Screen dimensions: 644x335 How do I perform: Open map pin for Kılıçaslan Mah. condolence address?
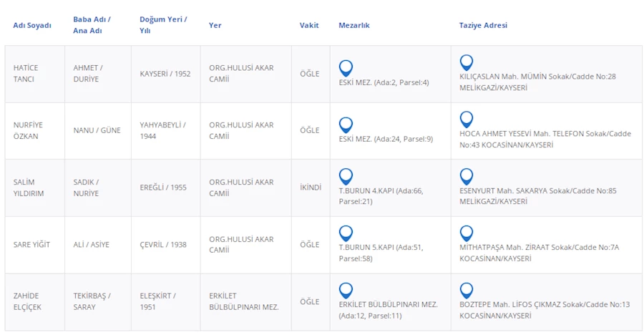click(x=467, y=62)
